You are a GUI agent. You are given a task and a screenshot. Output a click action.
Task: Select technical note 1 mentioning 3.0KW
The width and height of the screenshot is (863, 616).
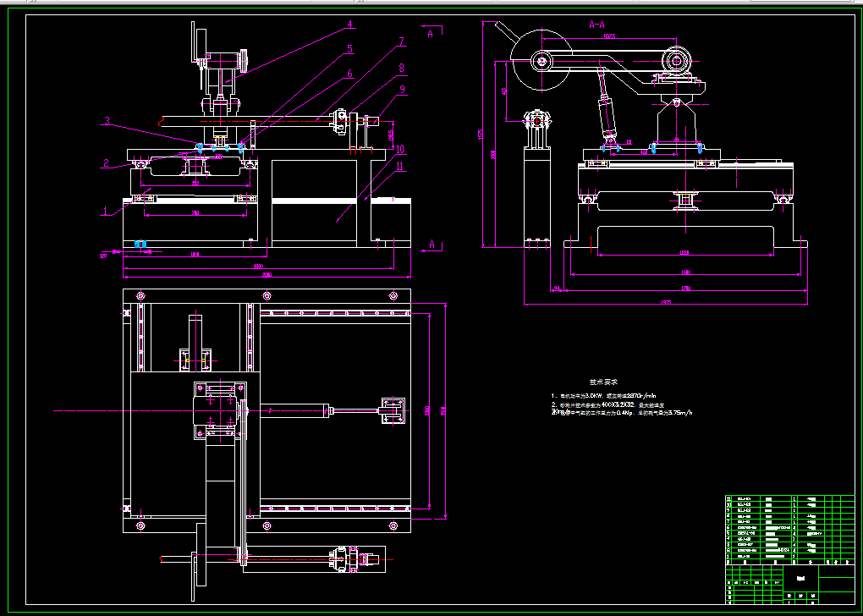[604, 396]
